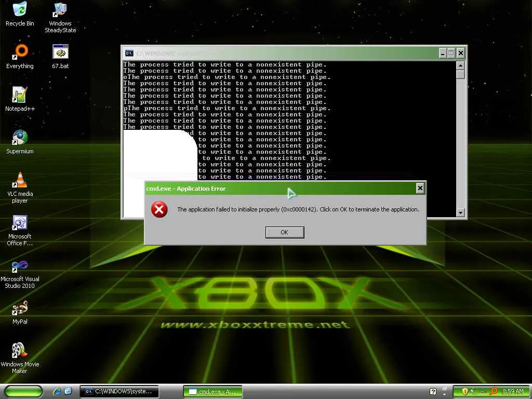Select the VLC media player shortcut

click(x=20, y=188)
